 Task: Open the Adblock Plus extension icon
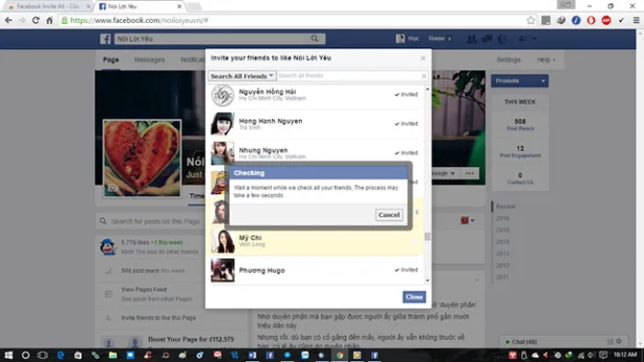click(x=607, y=20)
